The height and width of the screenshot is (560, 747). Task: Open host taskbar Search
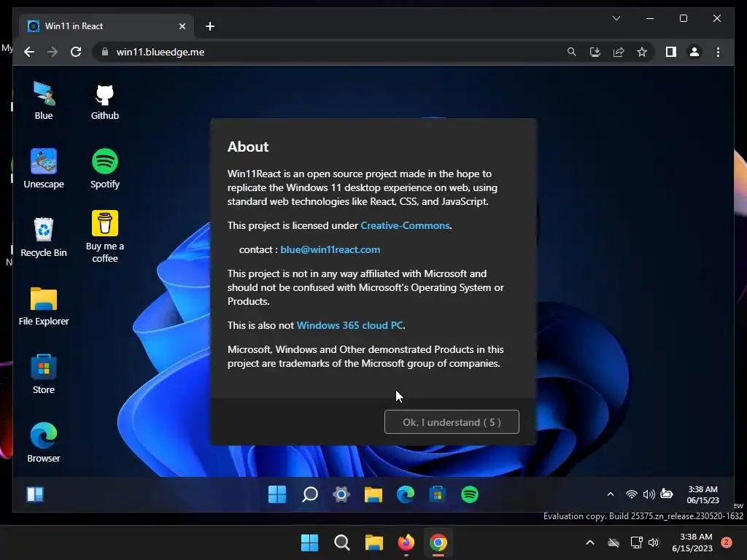[341, 542]
